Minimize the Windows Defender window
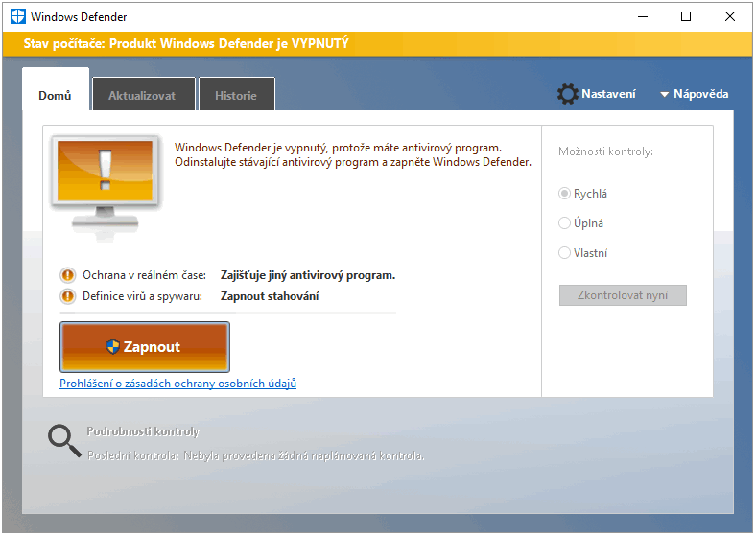Viewport: 756px width, 535px height. point(643,17)
